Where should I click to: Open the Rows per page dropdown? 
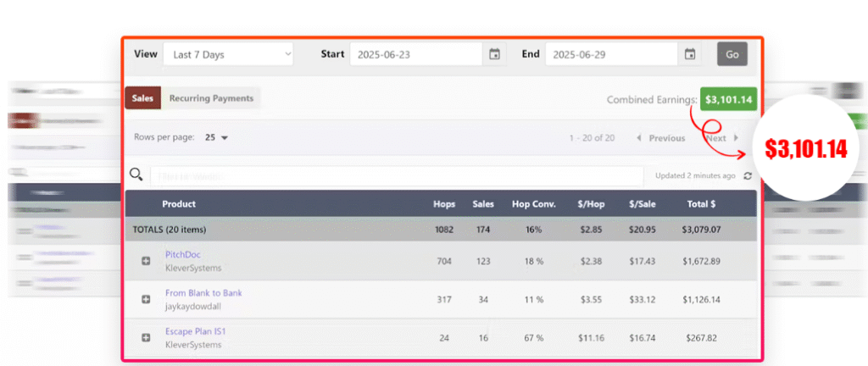[217, 137]
